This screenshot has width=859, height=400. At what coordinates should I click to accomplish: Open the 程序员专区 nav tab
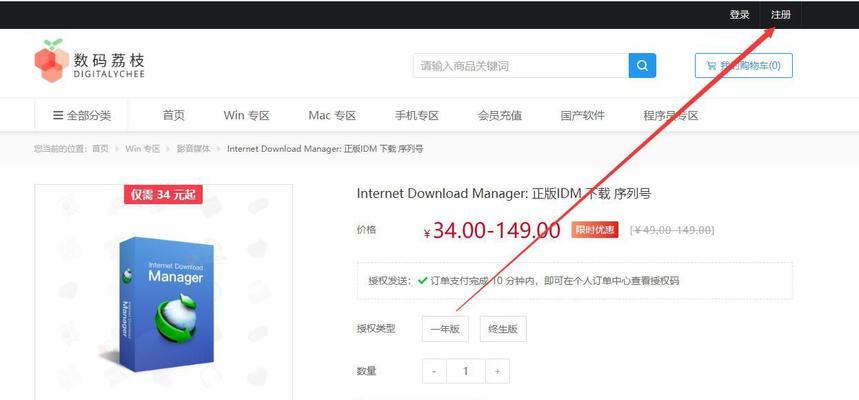click(x=671, y=116)
